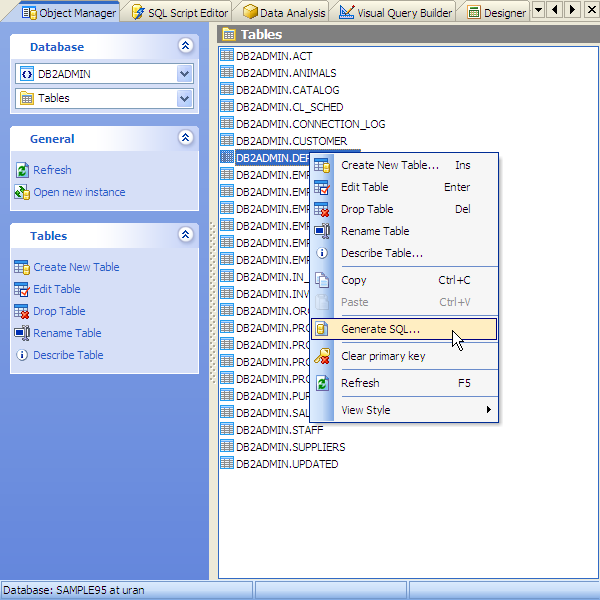Click the Edit Table icon in sidebar
The image size is (600, 600).
coord(22,289)
